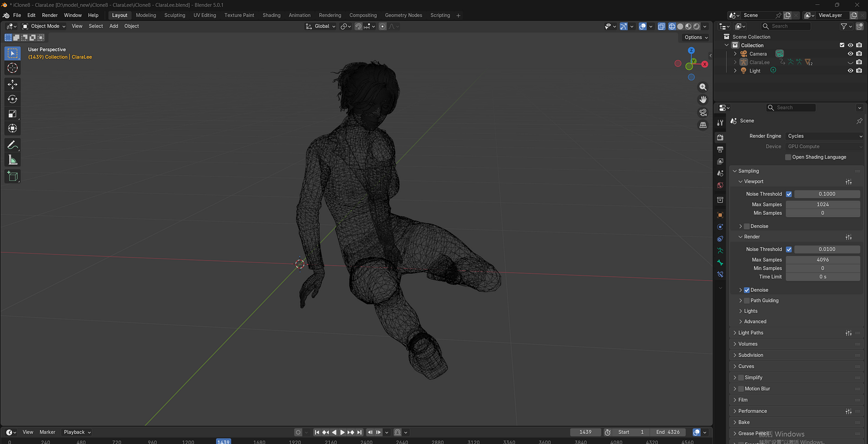The image size is (868, 444).
Task: Open the Render menu
Action: [50, 15]
